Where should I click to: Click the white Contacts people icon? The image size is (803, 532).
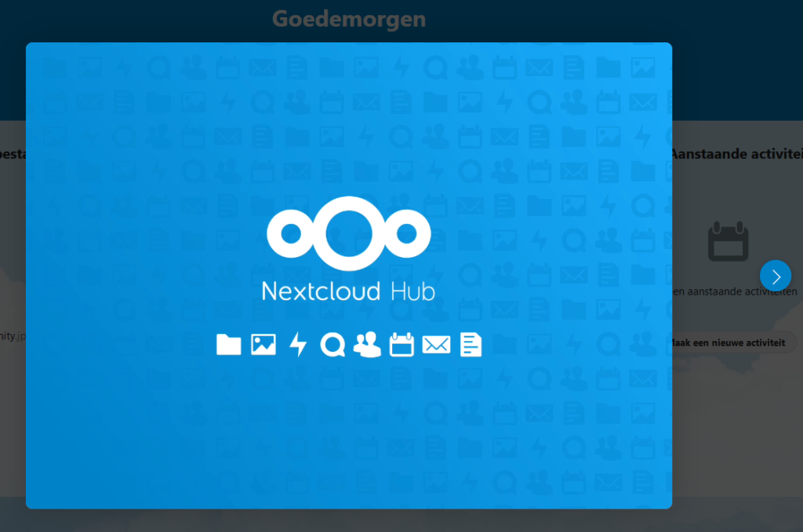coord(367,345)
